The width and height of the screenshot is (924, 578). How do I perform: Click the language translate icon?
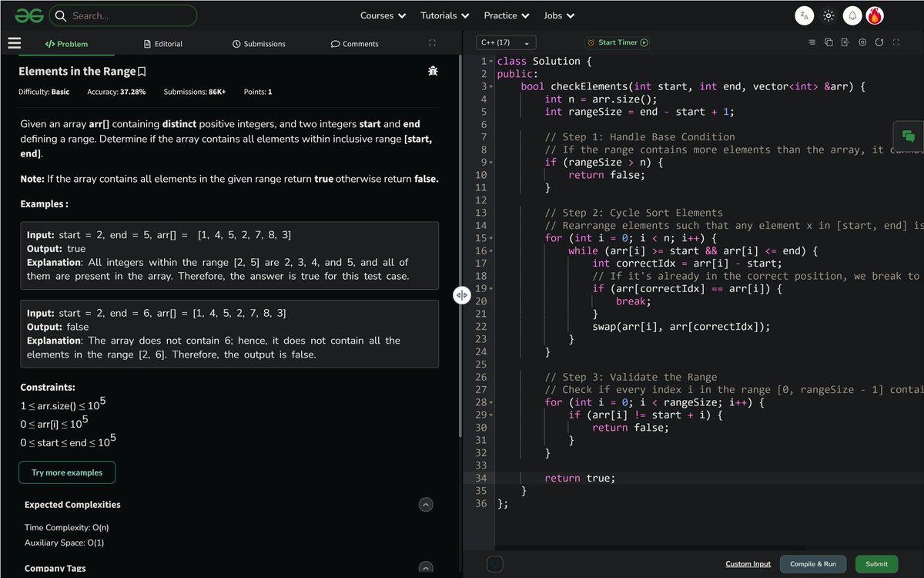coord(804,15)
